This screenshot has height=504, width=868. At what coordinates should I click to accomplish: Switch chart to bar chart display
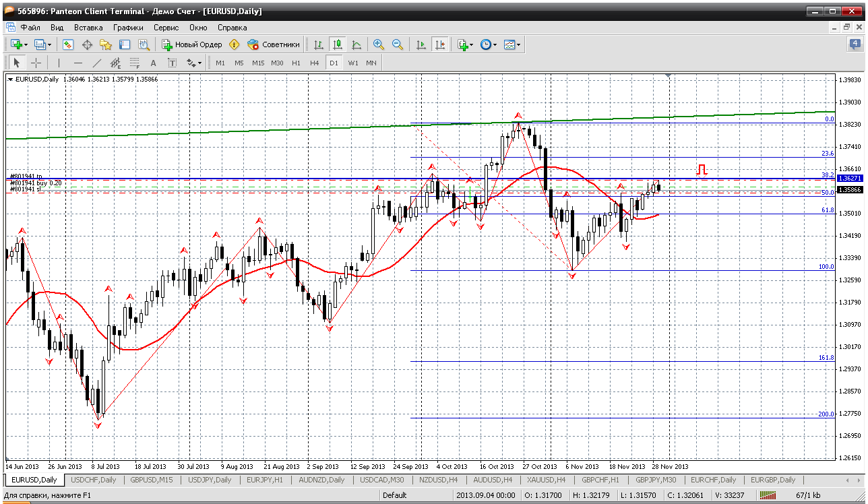coord(319,44)
